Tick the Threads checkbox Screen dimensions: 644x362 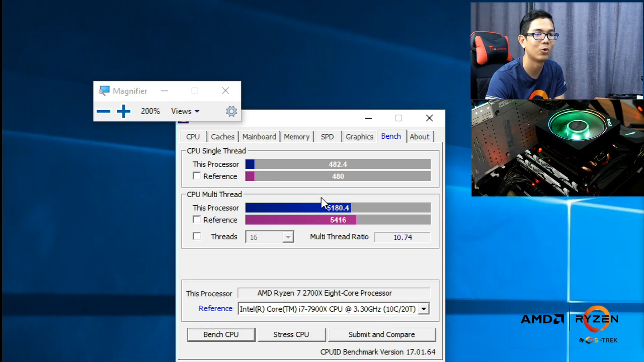[197, 236]
